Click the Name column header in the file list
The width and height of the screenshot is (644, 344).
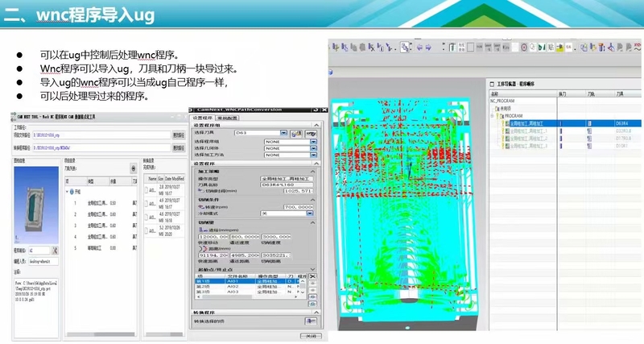pos(152,179)
